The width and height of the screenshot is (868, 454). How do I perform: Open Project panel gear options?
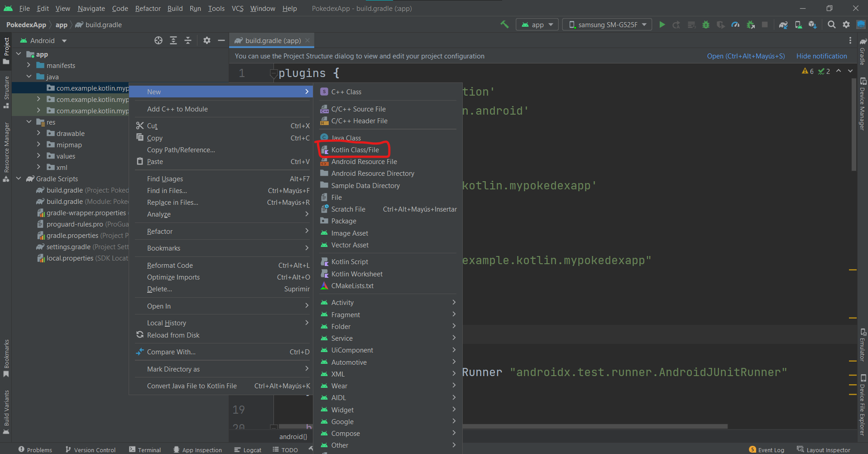pos(207,40)
